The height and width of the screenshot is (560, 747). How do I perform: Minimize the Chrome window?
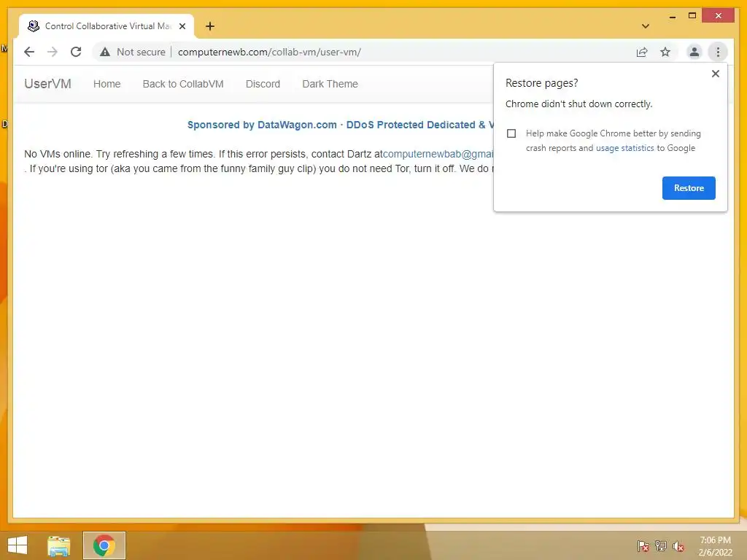pyautogui.click(x=672, y=16)
